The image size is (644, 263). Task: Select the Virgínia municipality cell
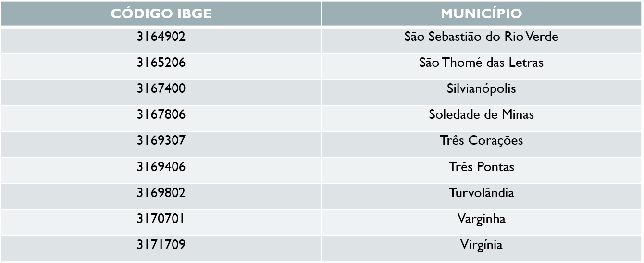(481, 249)
